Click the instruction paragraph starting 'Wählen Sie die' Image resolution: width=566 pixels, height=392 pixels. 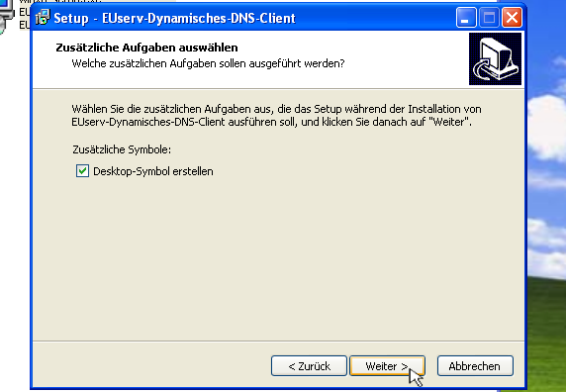coord(276,116)
